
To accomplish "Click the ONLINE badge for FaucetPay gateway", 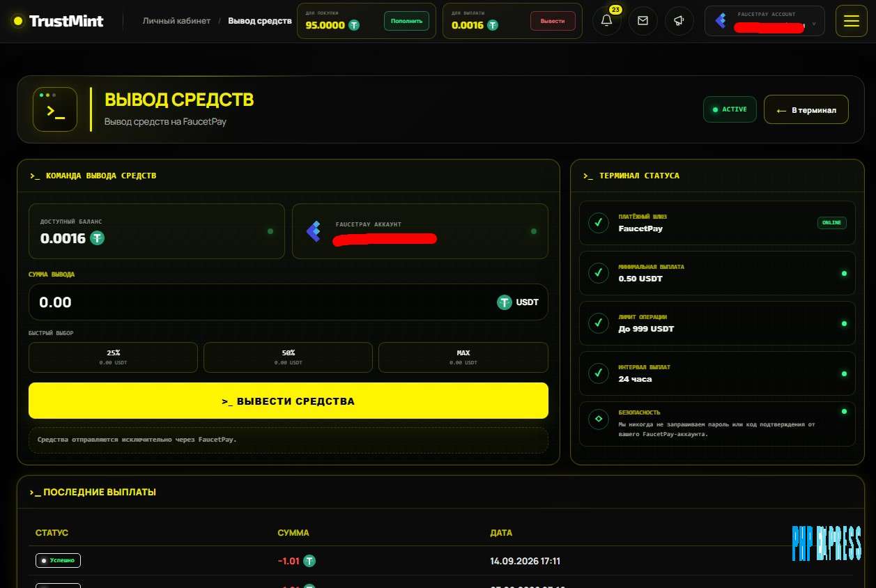I will pos(832,223).
